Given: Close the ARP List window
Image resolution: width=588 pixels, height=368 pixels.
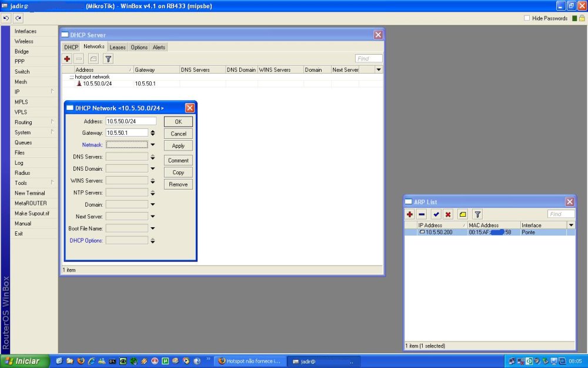Looking at the screenshot, I should pos(570,201).
